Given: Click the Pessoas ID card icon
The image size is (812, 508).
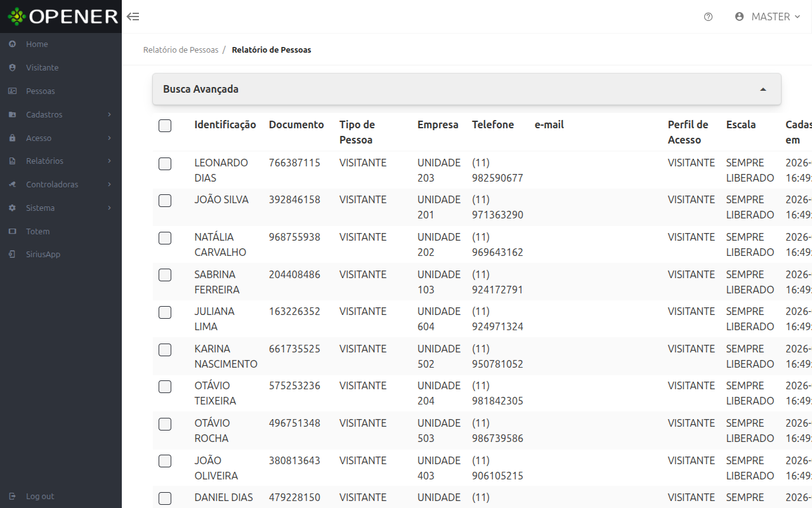Looking at the screenshot, I should coord(12,91).
